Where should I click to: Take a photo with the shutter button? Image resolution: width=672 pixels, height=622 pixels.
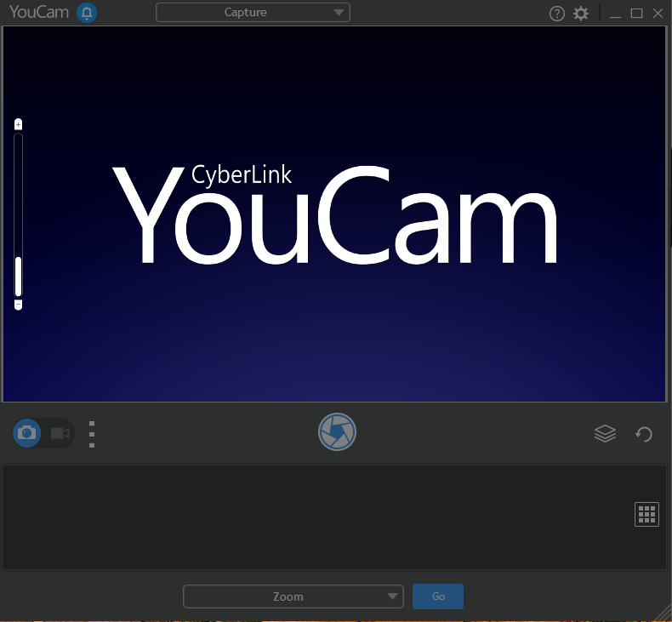click(338, 431)
